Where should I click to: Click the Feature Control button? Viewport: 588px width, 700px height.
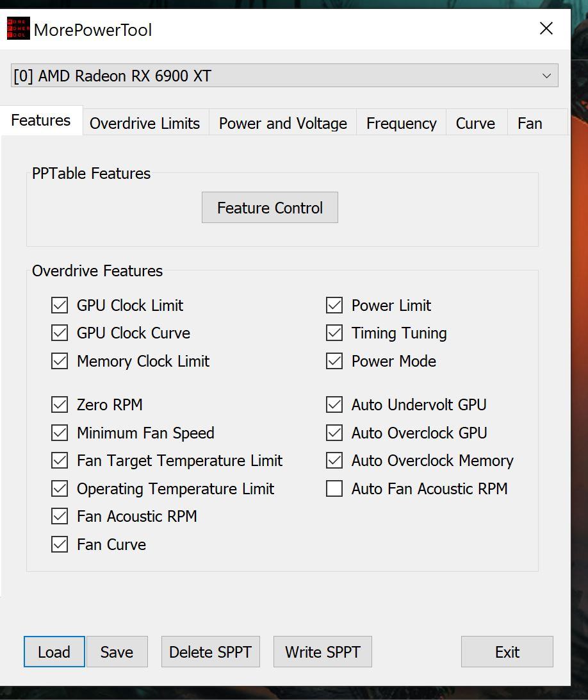(x=270, y=208)
